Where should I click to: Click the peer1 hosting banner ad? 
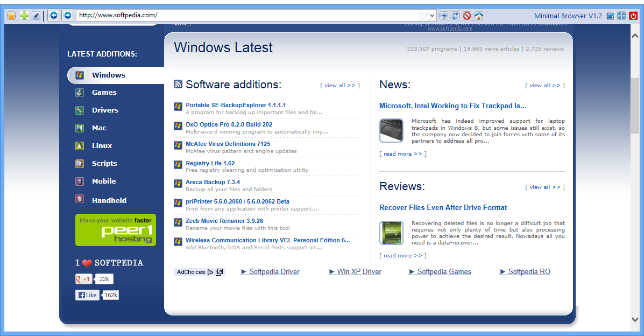116,230
